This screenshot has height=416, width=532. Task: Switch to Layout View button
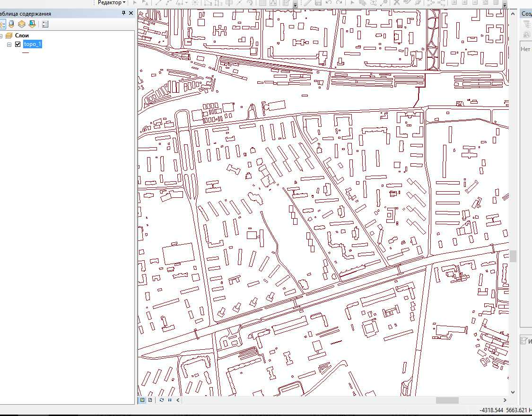click(150, 400)
